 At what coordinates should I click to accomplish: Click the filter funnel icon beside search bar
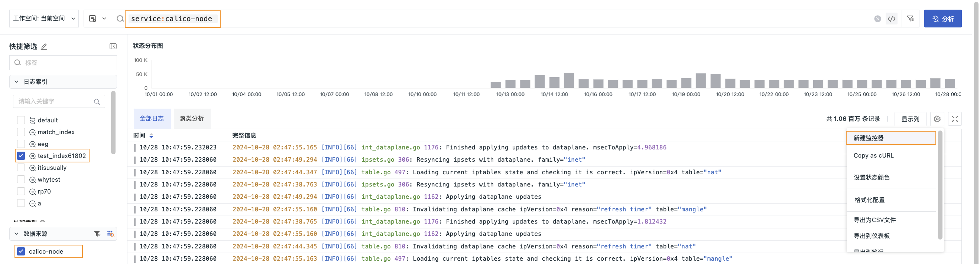pyautogui.click(x=911, y=19)
